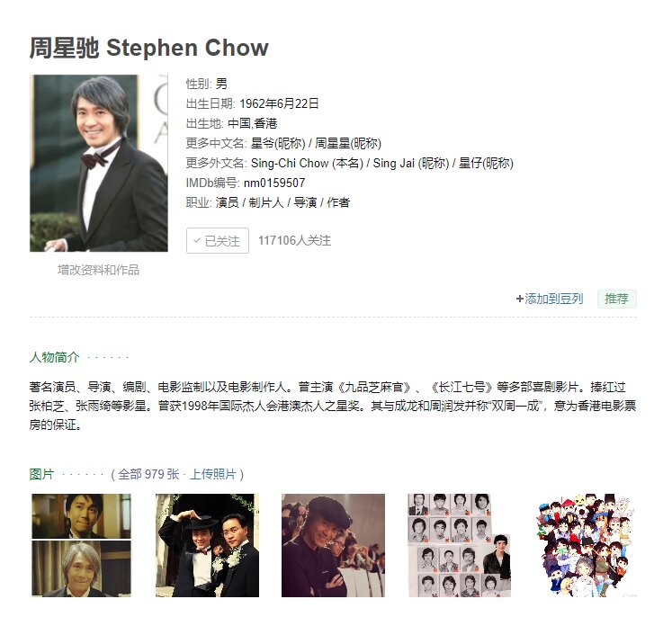Click the IMDb number nm0159507
Screen dimensions: 672x626
point(274,183)
